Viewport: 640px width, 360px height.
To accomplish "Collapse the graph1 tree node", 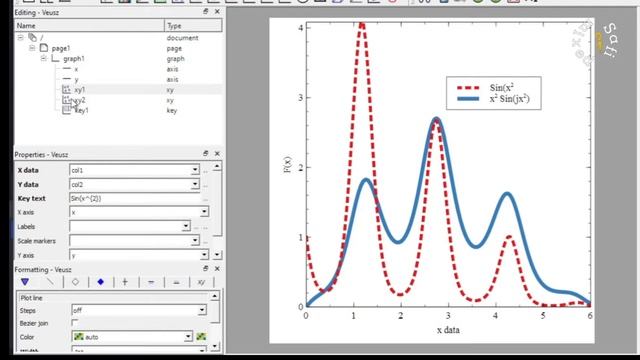I will (43, 58).
